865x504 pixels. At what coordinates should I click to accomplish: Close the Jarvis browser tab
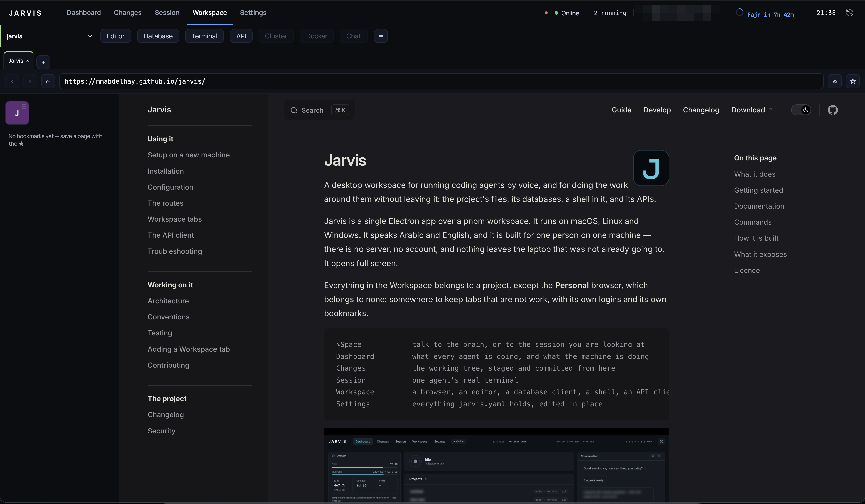27,61
